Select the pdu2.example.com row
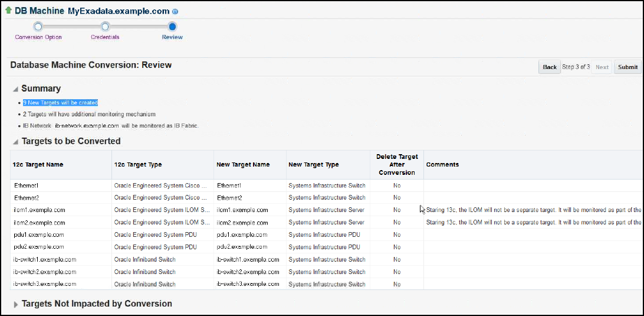This screenshot has width=644, height=316. point(327,247)
